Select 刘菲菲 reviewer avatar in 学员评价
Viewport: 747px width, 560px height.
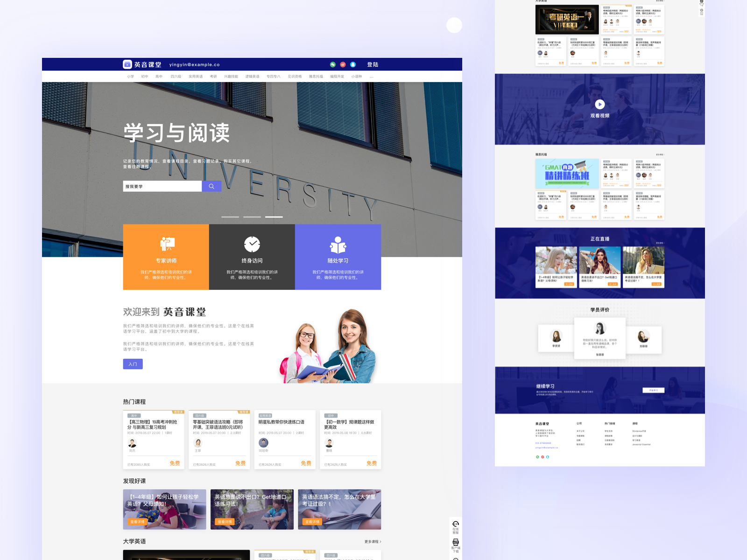(643, 336)
